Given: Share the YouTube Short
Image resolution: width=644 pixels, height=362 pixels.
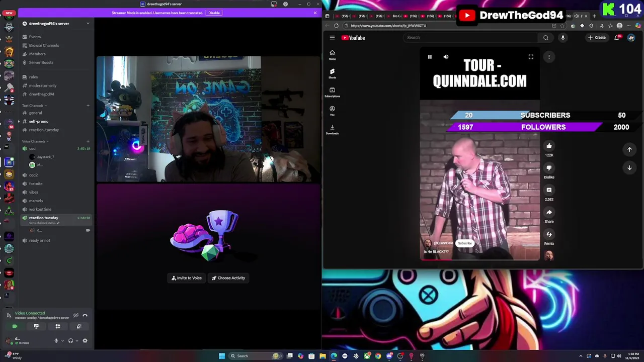Looking at the screenshot, I should click(549, 212).
